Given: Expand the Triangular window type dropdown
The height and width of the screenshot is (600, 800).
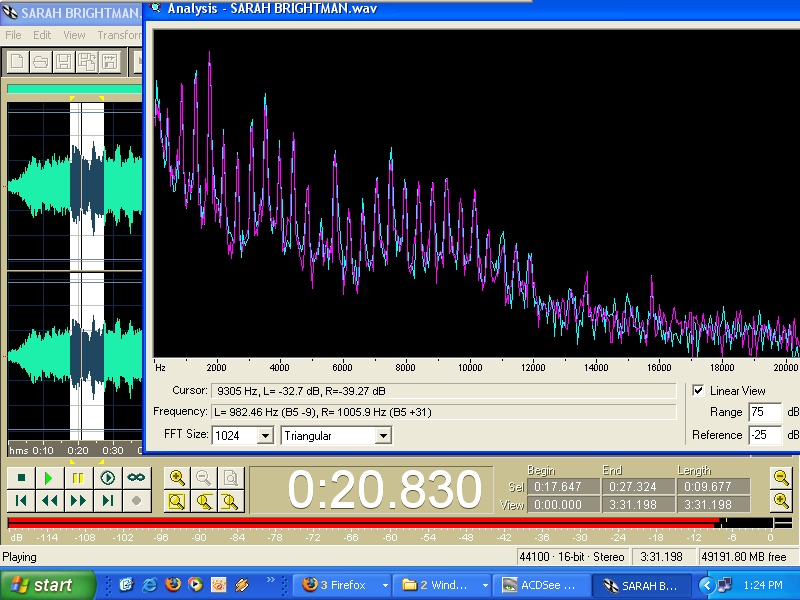Looking at the screenshot, I should (382, 436).
